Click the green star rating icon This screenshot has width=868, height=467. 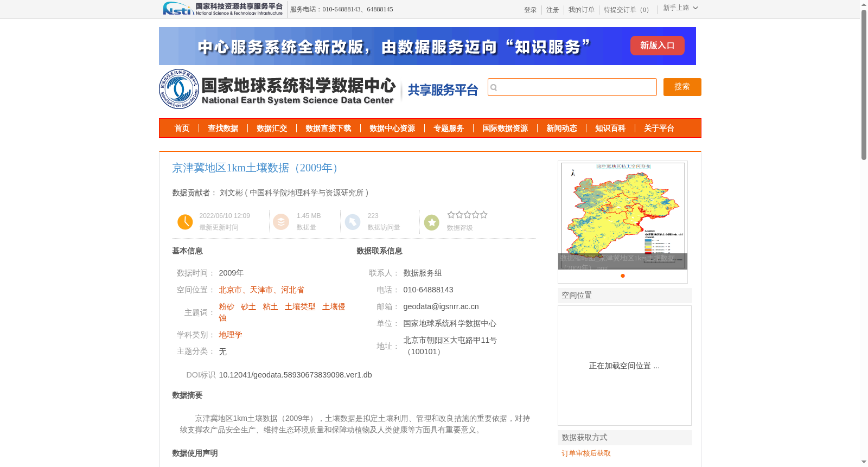[x=432, y=222]
